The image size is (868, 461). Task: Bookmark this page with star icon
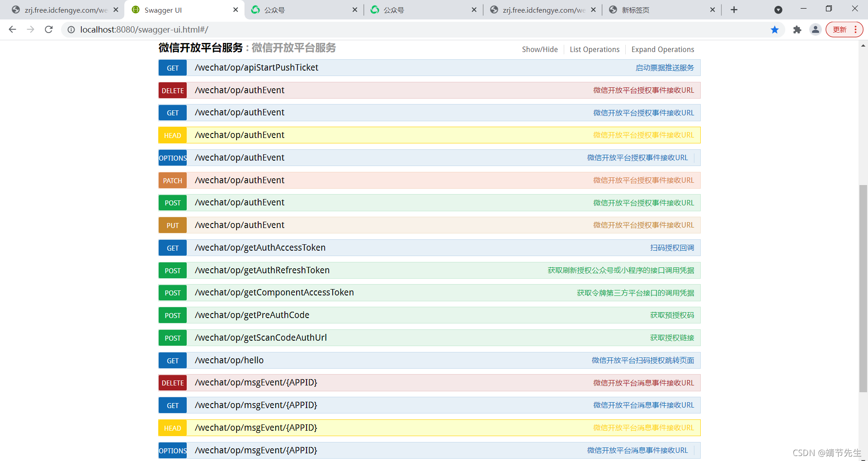click(x=775, y=29)
